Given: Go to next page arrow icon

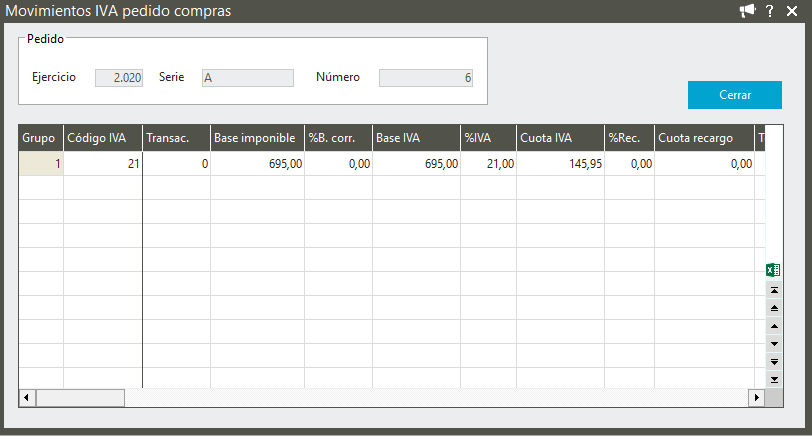Looking at the screenshot, I should click(774, 362).
